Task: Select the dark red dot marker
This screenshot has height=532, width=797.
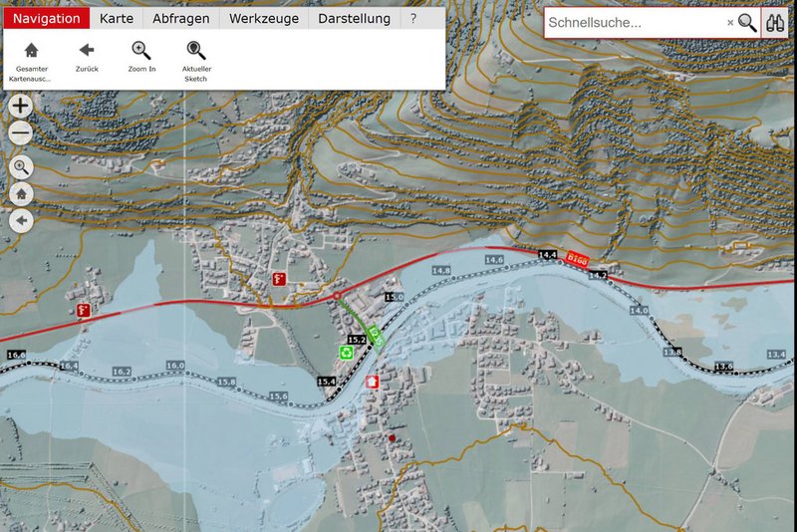Action: [392, 438]
